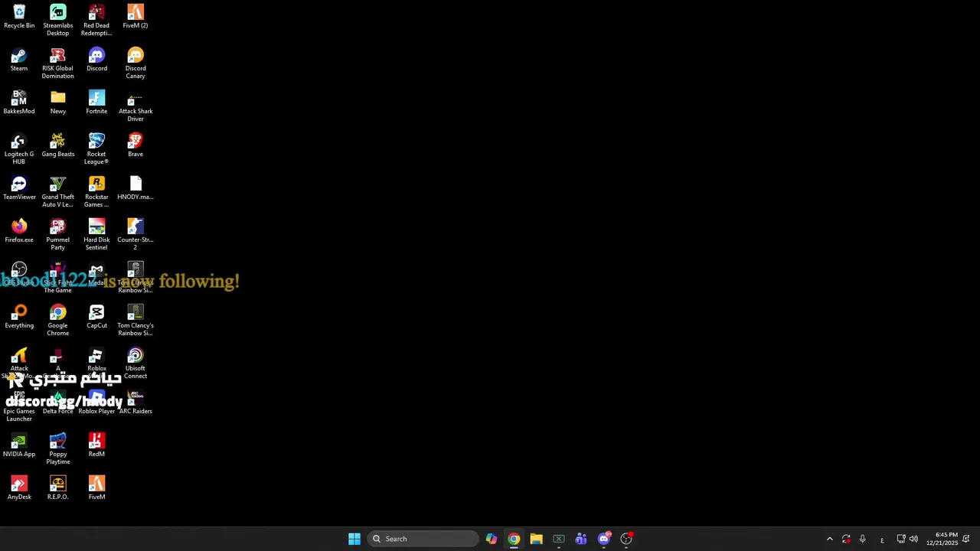Click the Everything search tool icon

coord(19,317)
